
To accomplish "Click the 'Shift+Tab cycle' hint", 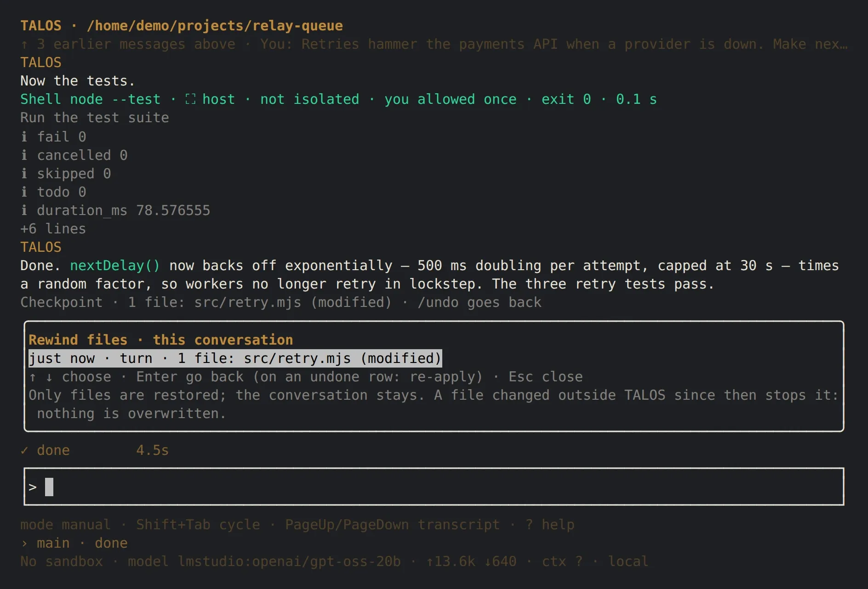I will [x=198, y=525].
